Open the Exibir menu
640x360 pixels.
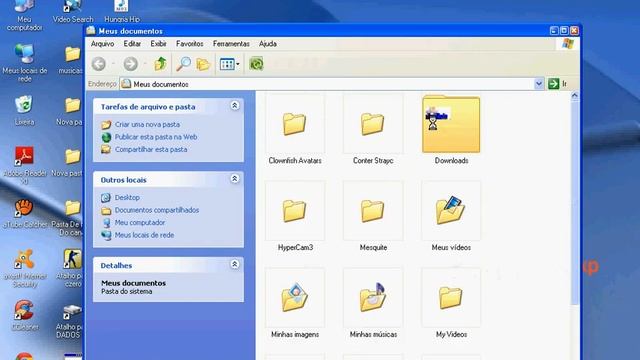tap(158, 44)
